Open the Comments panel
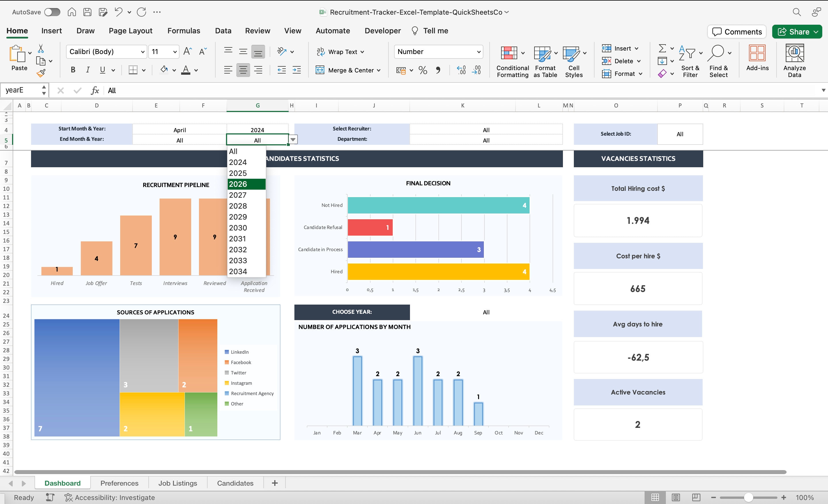 point(737,32)
